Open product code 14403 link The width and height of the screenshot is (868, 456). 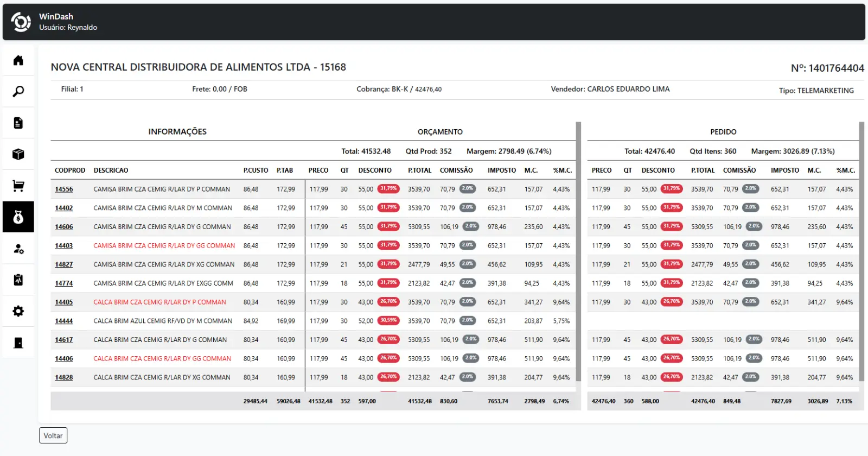click(x=63, y=246)
